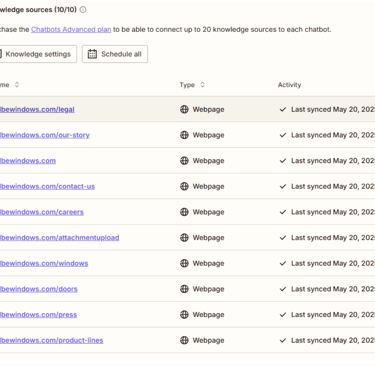
Task: Open the bewindows.com/product-lines link
Action: click(51, 340)
